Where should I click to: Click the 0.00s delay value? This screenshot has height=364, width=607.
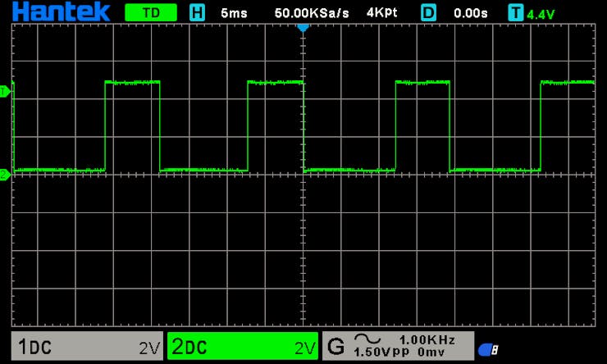point(470,13)
